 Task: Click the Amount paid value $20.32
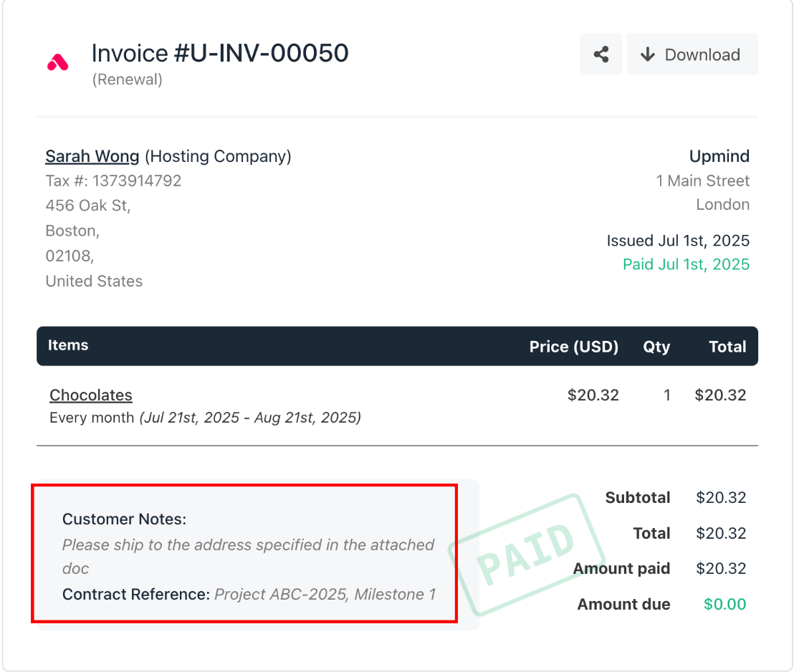click(721, 569)
